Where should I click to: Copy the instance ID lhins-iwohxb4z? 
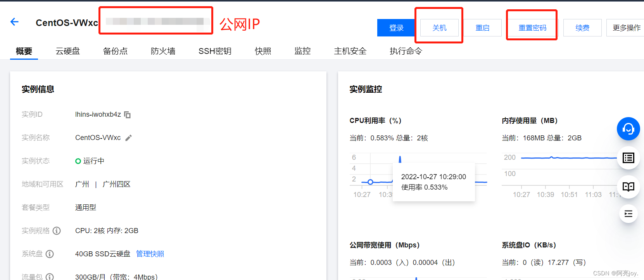coord(127,115)
